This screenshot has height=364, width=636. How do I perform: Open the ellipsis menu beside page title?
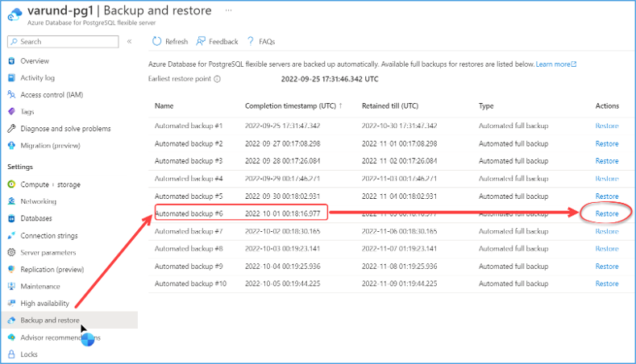228,10
